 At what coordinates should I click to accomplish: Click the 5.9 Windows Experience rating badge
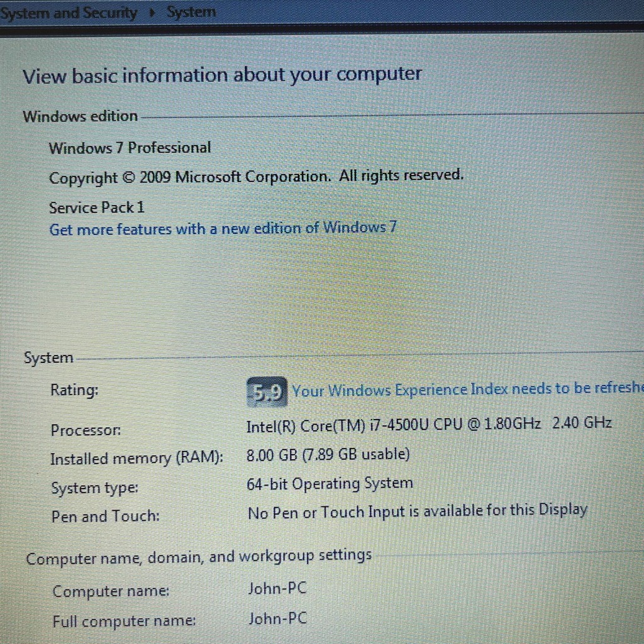[x=267, y=391]
